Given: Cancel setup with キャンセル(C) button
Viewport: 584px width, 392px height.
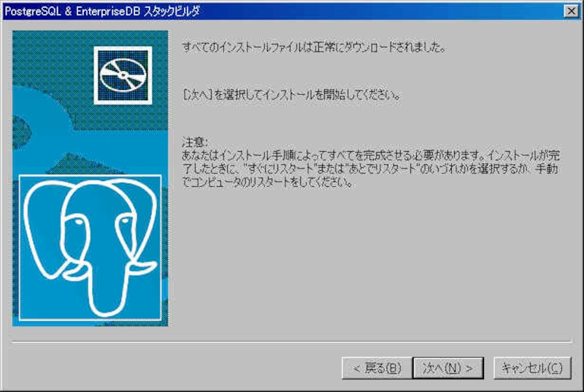Looking at the screenshot, I should point(532,368).
